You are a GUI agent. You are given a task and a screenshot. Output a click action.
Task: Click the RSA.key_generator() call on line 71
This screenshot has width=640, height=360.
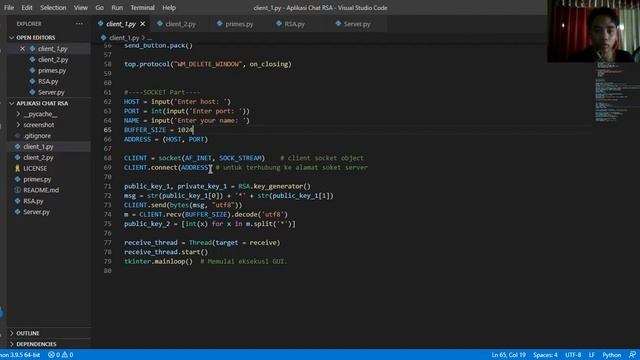(x=274, y=187)
